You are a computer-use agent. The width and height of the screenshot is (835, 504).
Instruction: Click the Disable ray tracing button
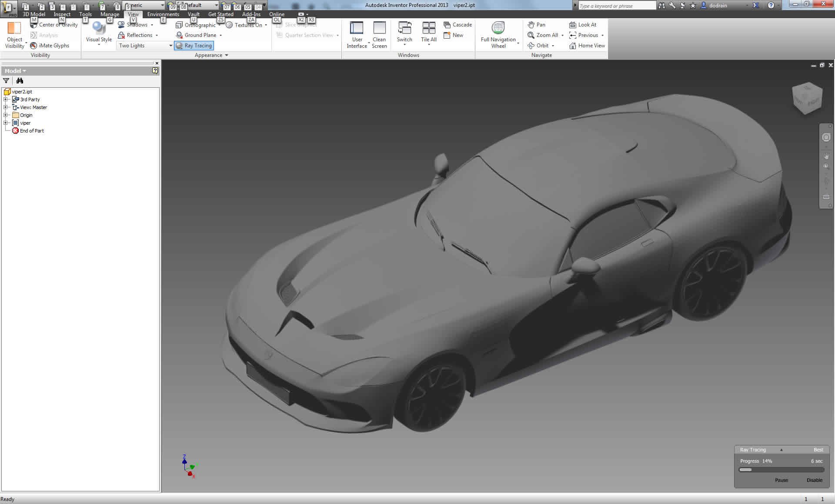814,480
